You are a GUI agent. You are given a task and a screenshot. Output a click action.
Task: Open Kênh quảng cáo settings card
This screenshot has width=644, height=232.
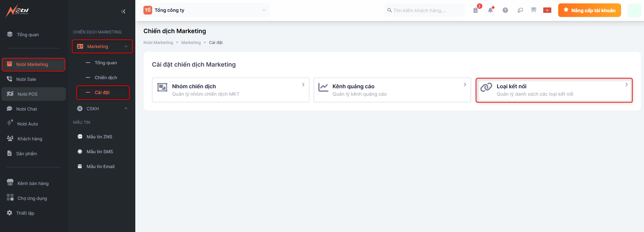click(392, 90)
